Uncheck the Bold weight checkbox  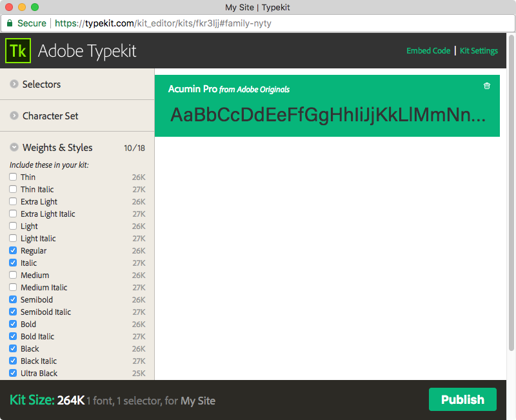[x=13, y=324]
